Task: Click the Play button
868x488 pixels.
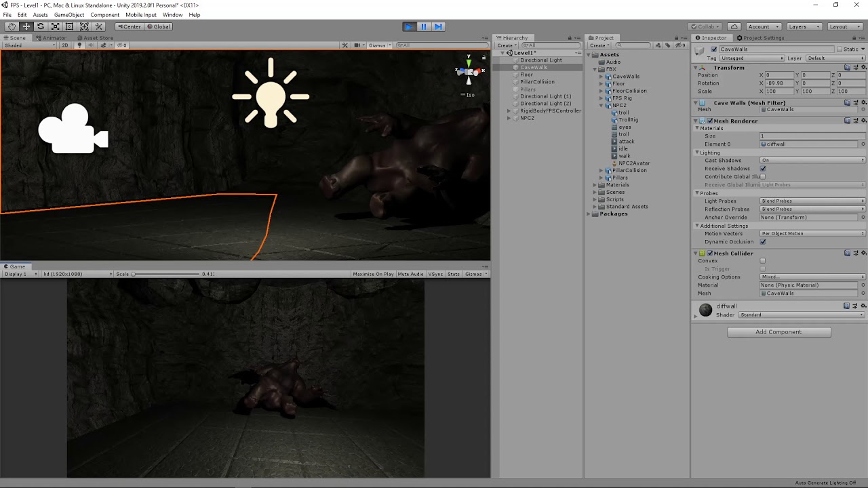Action: [x=408, y=26]
